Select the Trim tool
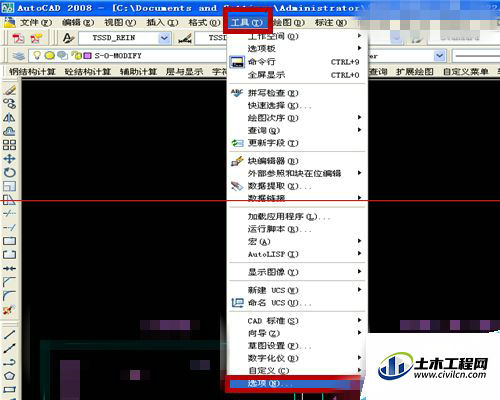The width and height of the screenshot is (500, 400). pyautogui.click(x=9, y=213)
